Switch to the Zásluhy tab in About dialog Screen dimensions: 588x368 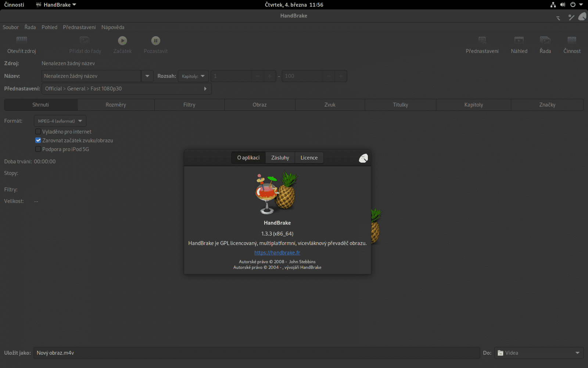(x=280, y=158)
